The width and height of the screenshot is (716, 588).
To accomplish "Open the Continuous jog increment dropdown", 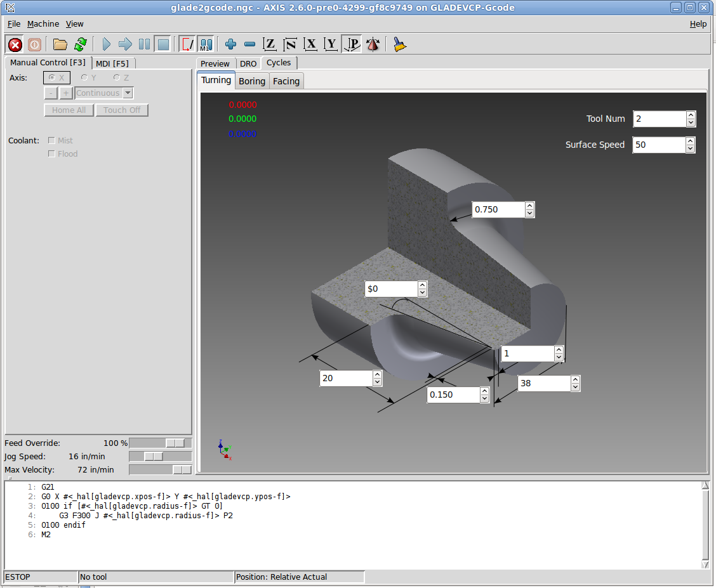I will (x=128, y=93).
